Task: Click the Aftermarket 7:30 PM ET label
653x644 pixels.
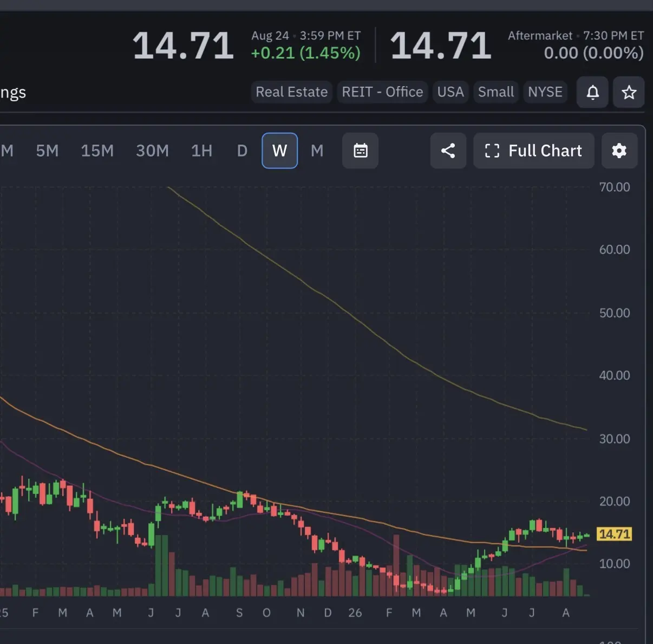Action: (576, 36)
